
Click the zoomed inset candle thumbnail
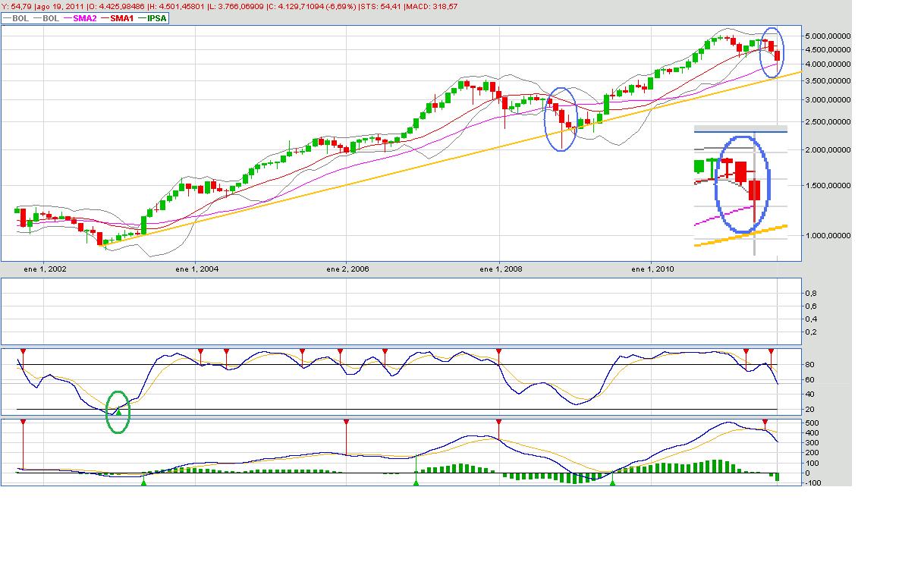(x=740, y=190)
